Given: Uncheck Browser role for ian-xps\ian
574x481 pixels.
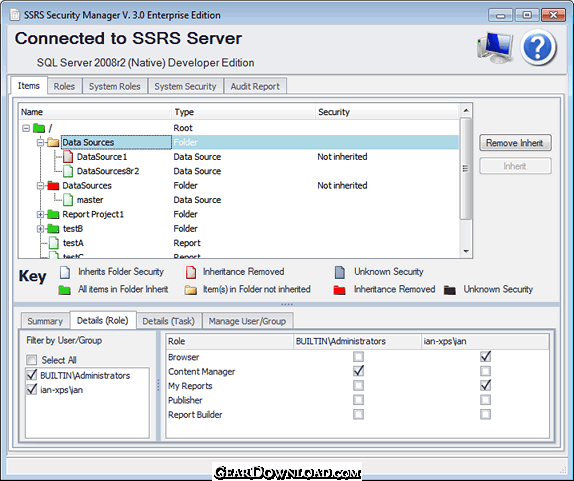Looking at the screenshot, I should click(485, 357).
